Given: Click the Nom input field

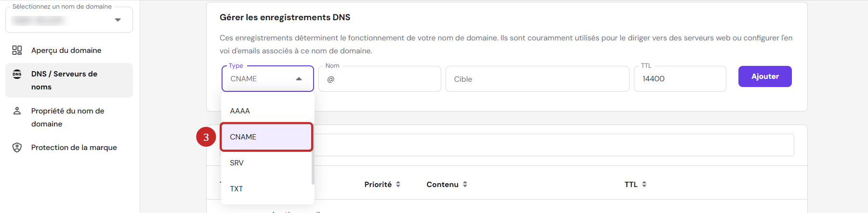Looking at the screenshot, I should 380,79.
